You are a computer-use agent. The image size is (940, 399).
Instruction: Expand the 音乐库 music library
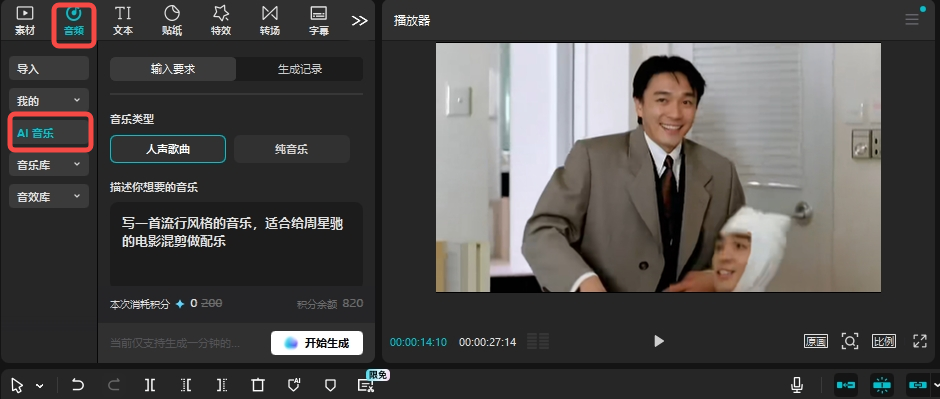(49, 165)
